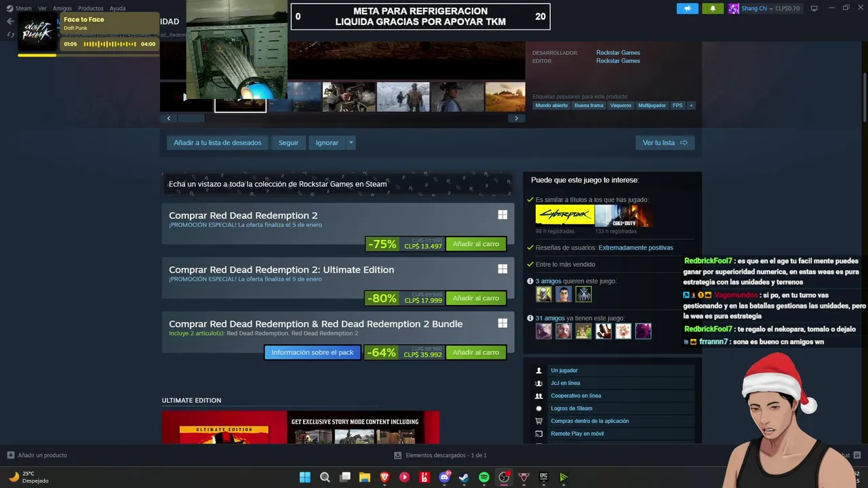Viewport: 868px width, 488px height.
Task: Open the Productos menu
Action: coord(90,8)
